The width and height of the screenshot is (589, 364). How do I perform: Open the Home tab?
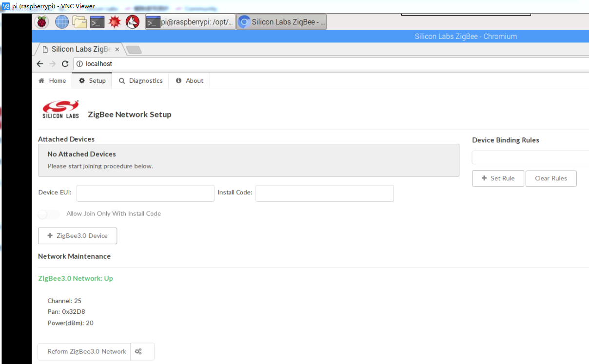click(x=52, y=81)
